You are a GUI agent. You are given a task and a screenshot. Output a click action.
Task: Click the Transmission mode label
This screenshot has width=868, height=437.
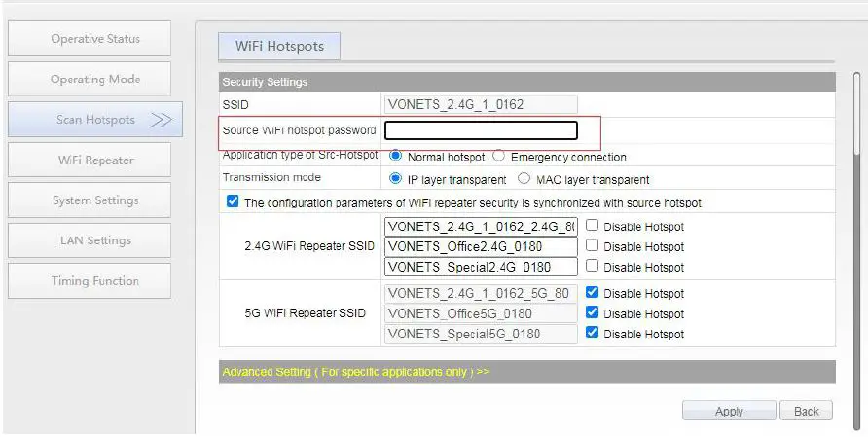tap(271, 177)
